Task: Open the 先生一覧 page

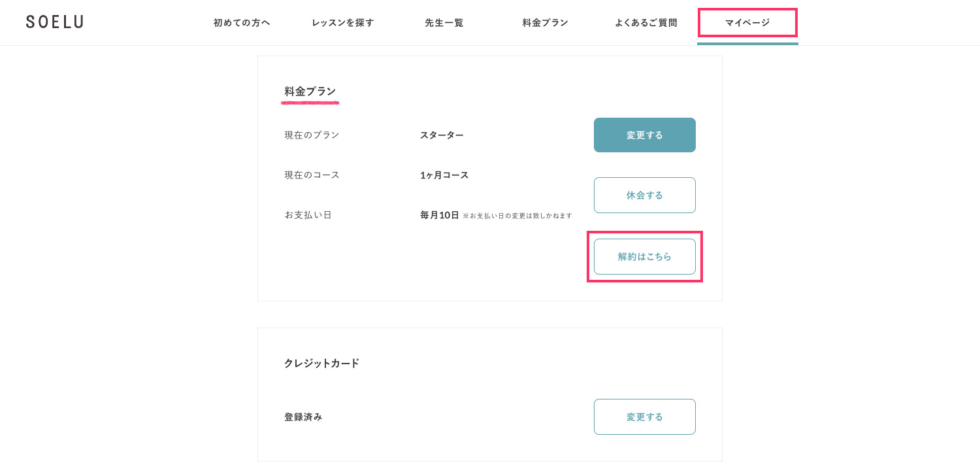Action: pyautogui.click(x=444, y=23)
